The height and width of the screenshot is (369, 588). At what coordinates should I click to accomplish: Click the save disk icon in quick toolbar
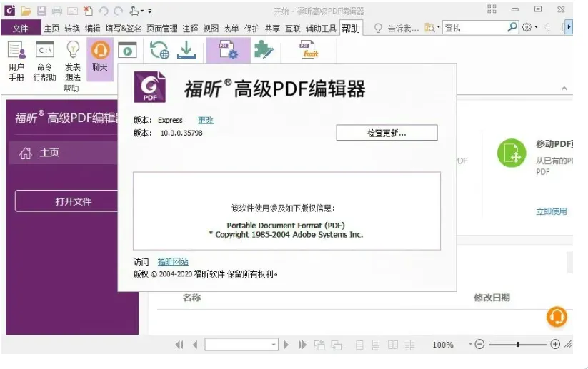tap(41, 11)
